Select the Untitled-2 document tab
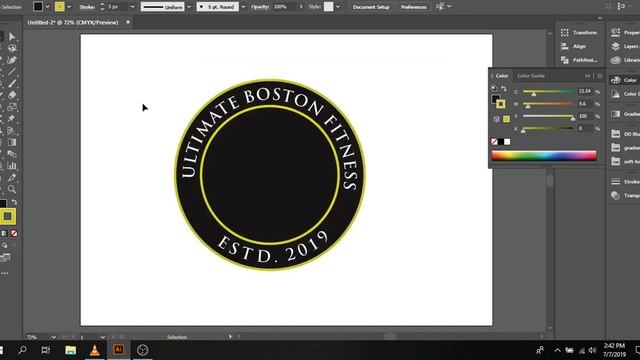 click(x=73, y=22)
